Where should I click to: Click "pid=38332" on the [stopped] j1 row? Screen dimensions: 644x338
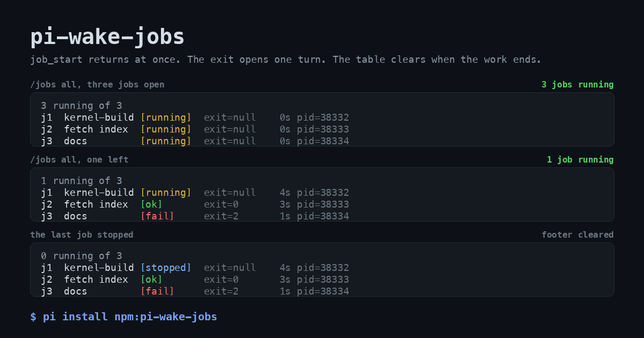[323, 268]
